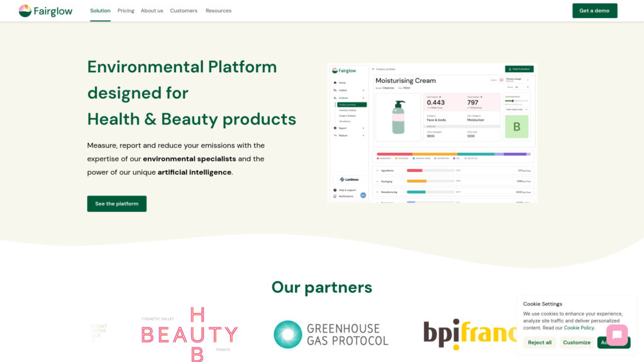Accept cookies with the dark green button

click(x=602, y=343)
